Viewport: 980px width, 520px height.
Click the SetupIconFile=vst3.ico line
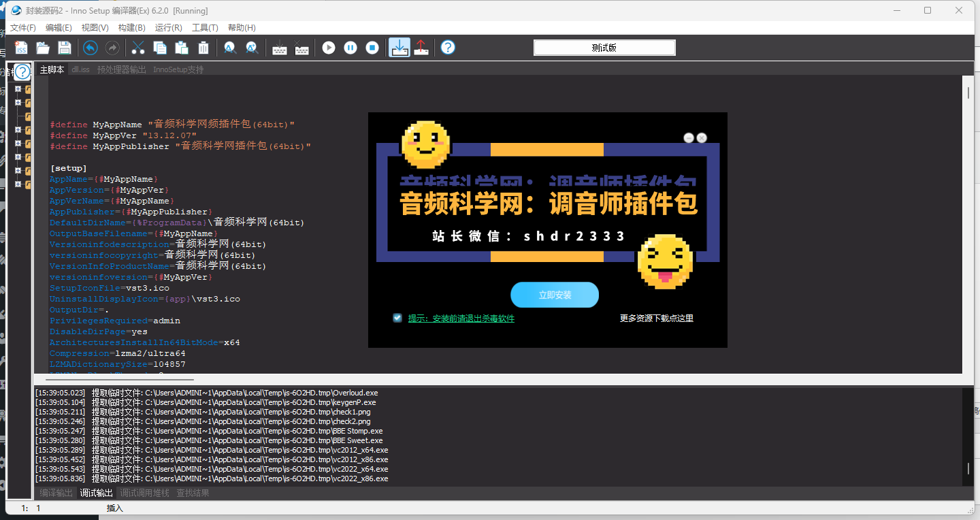point(110,288)
